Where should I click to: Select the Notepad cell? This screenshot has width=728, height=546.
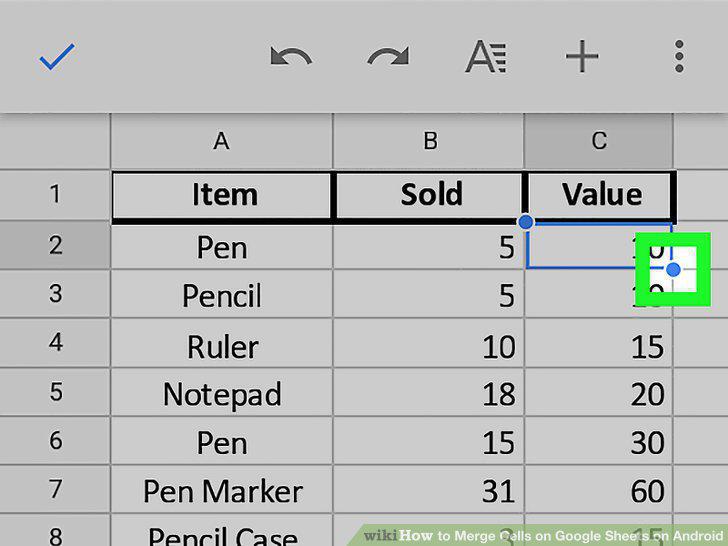[222, 391]
